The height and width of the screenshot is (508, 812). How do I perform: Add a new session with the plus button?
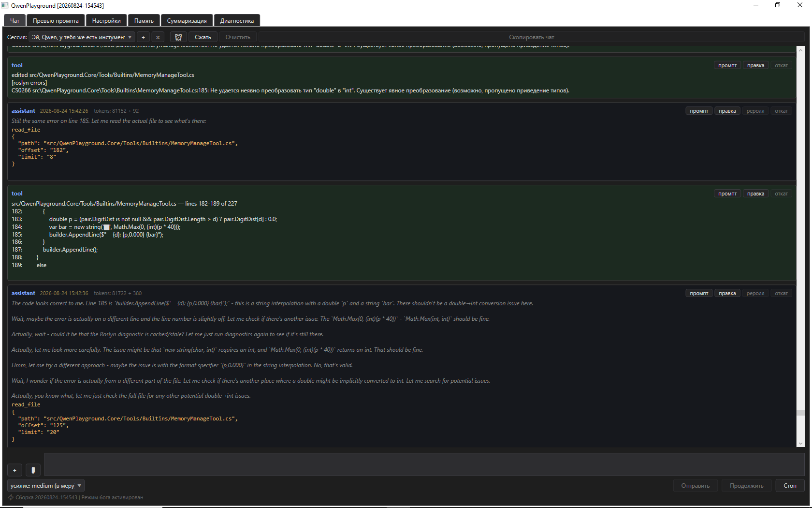(x=143, y=37)
